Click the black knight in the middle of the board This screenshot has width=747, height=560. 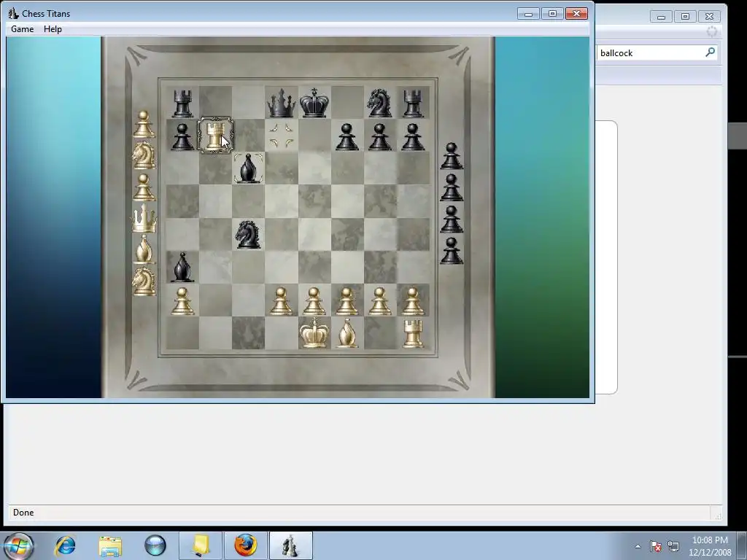[x=248, y=234]
